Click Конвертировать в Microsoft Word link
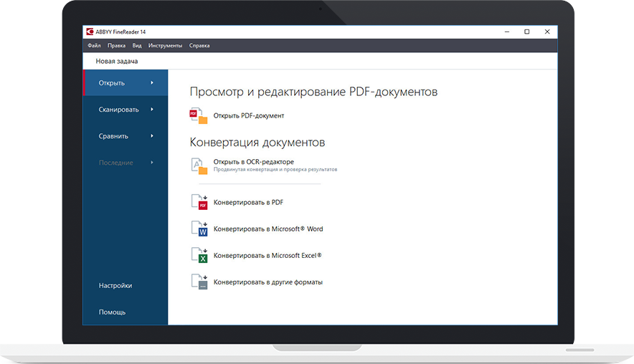This screenshot has height=364, width=634. point(268,229)
